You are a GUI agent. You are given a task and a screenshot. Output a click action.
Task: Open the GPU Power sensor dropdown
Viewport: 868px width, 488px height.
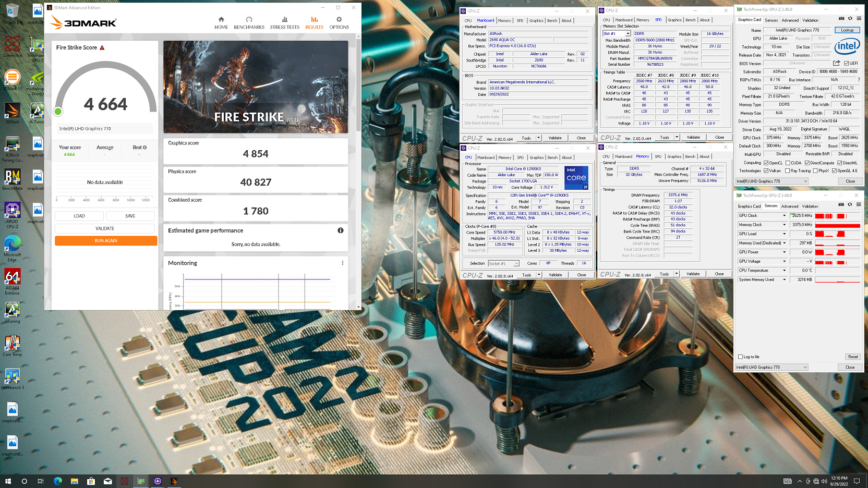tap(783, 252)
